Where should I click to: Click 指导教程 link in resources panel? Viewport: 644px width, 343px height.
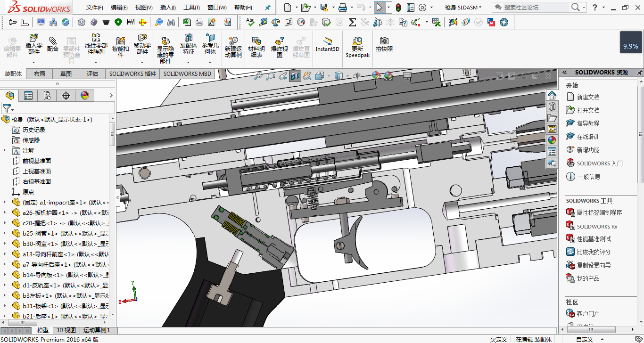(x=588, y=123)
